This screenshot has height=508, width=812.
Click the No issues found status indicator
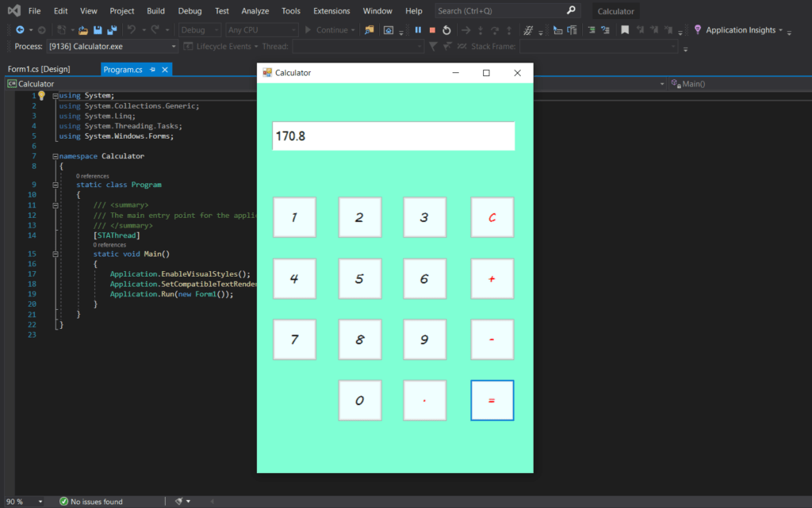[x=88, y=501]
